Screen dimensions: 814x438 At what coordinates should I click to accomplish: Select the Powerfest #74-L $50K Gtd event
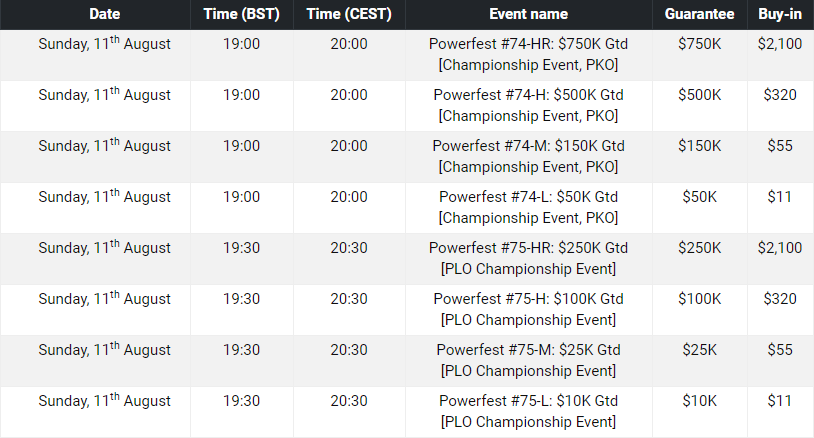coord(528,207)
